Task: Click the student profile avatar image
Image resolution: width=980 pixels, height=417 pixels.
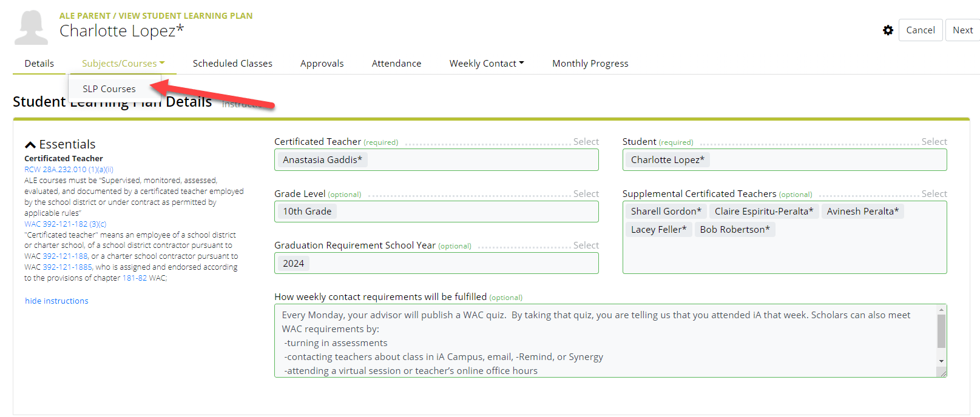Action: click(x=30, y=27)
